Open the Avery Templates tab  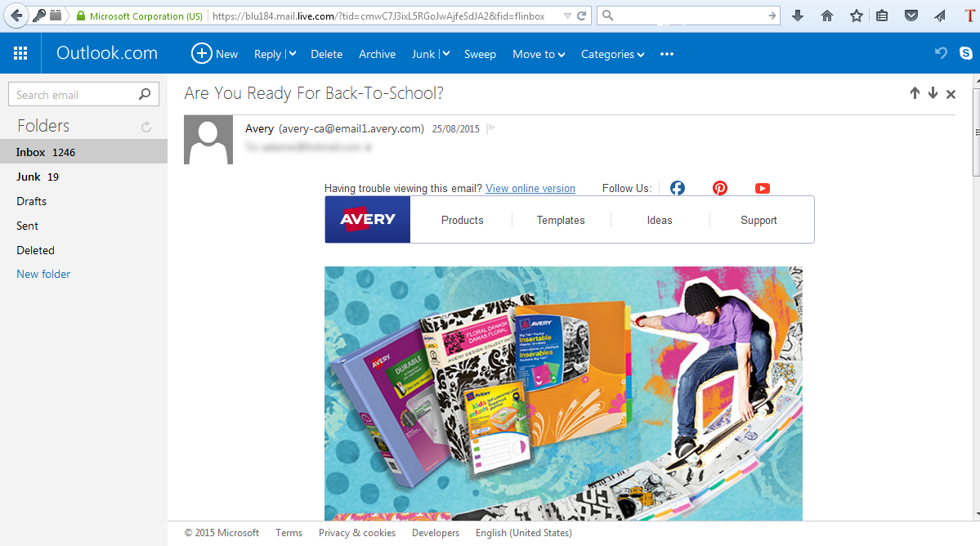(561, 220)
